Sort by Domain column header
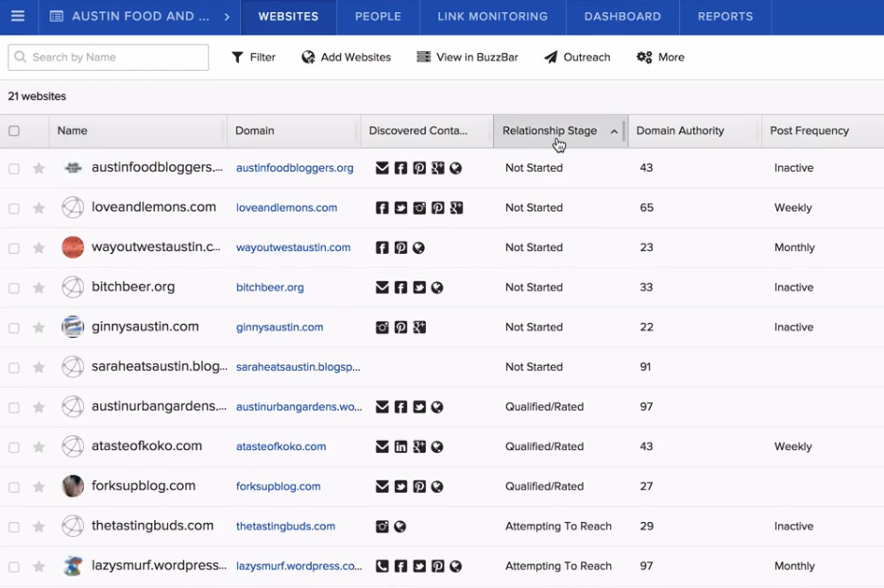Viewport: 884px width, 588px height. point(294,130)
